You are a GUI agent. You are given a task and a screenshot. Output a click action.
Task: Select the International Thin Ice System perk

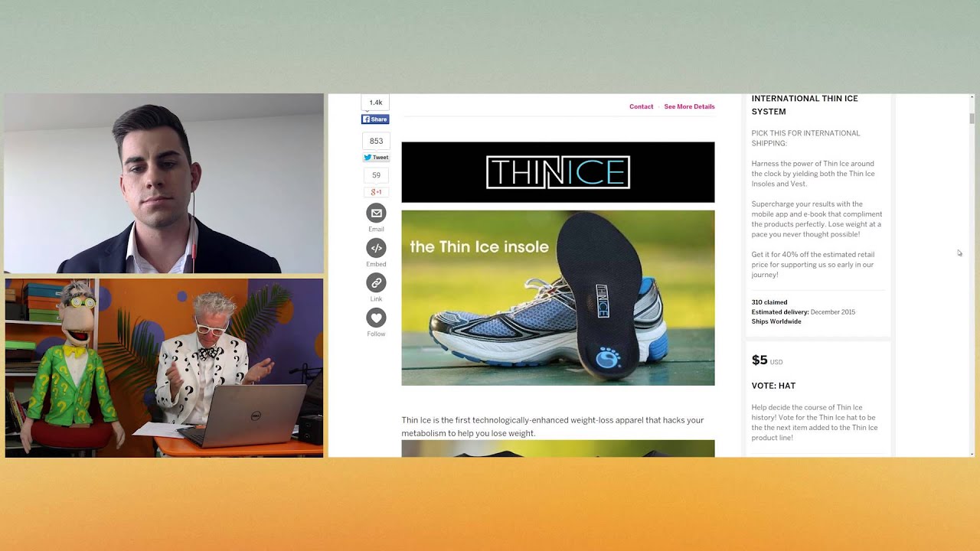[x=818, y=215]
